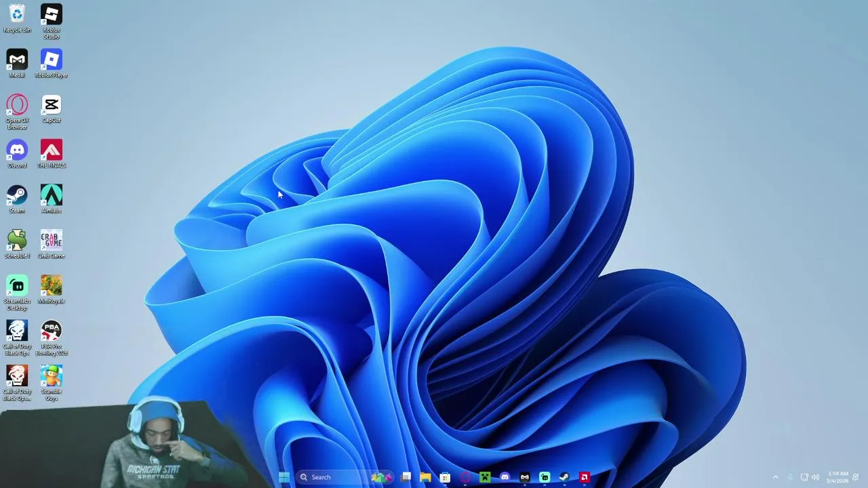Viewport: 868px width, 488px height.
Task: Open Microsoft Store from the taskbar
Action: click(x=445, y=477)
